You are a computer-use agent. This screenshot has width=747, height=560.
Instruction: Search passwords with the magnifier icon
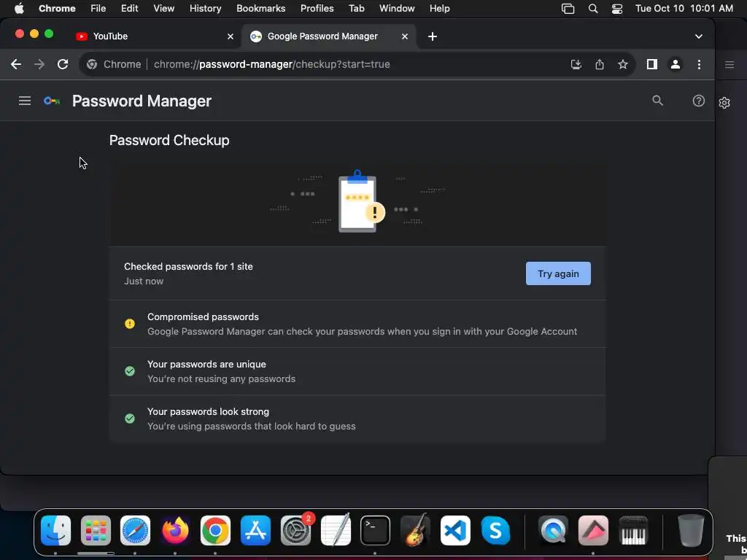click(x=657, y=101)
